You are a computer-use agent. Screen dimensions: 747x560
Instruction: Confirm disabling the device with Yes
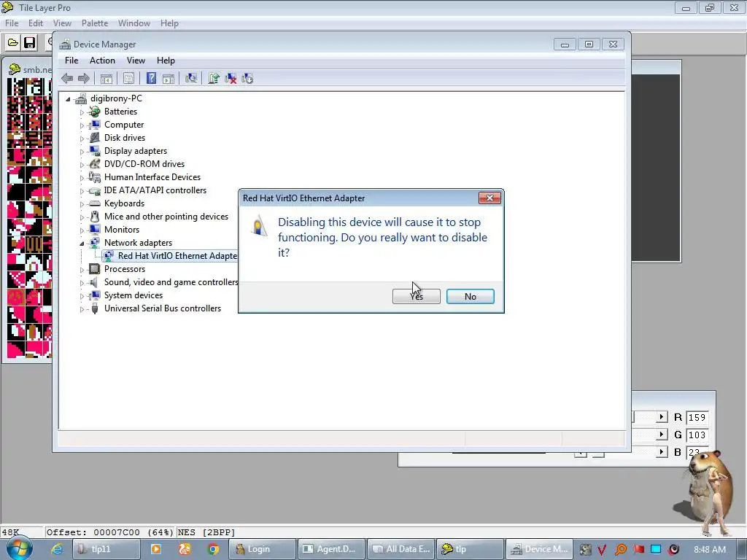(417, 296)
